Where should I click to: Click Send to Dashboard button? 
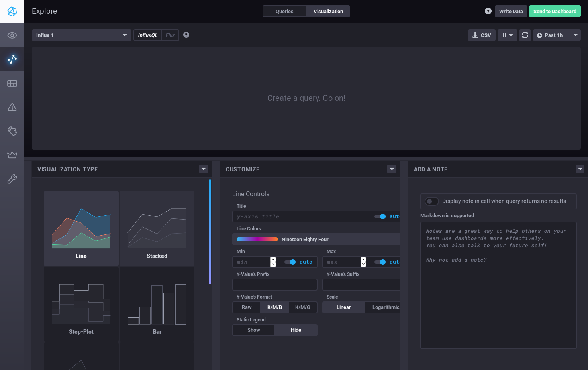pos(555,11)
